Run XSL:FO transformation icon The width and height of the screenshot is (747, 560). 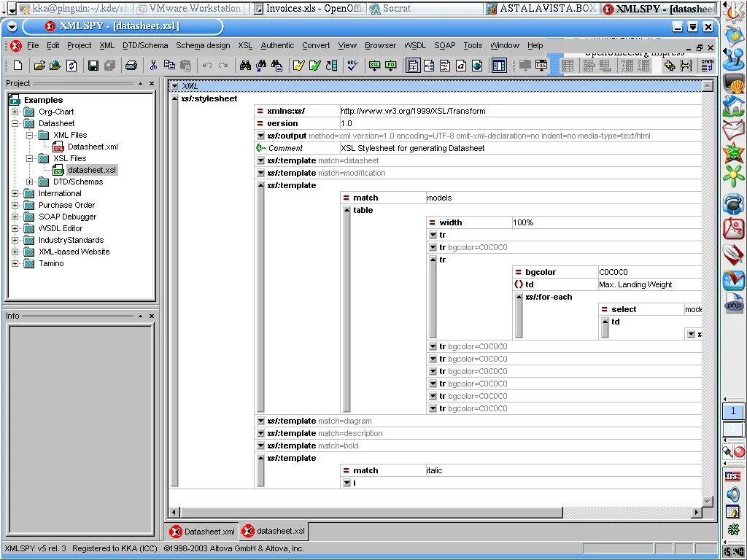click(391, 66)
